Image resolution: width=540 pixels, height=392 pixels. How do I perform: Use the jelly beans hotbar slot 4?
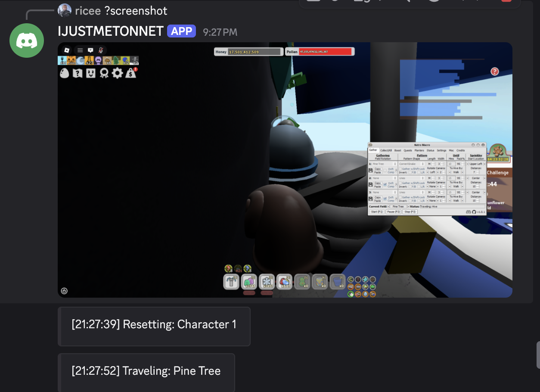[284, 282]
